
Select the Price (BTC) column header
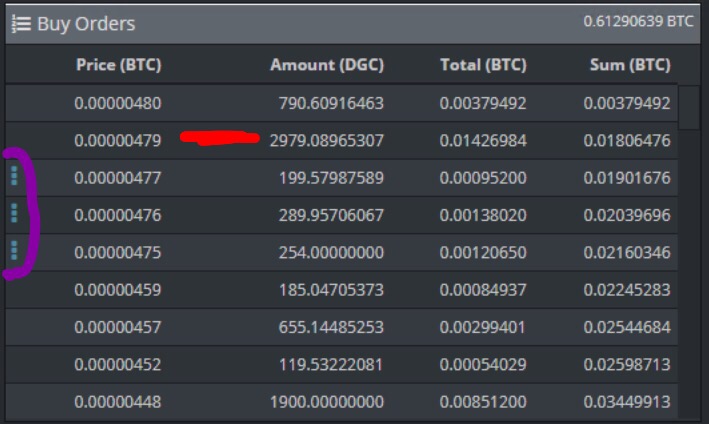click(118, 65)
